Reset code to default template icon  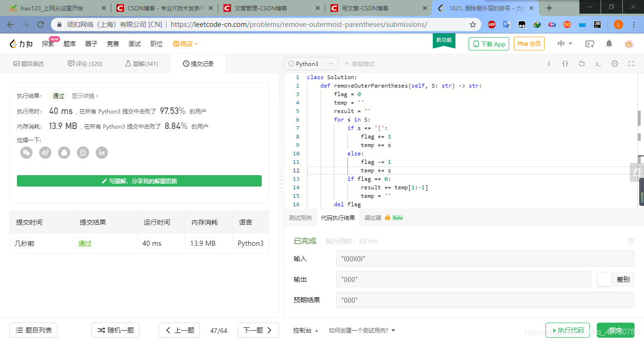582,64
